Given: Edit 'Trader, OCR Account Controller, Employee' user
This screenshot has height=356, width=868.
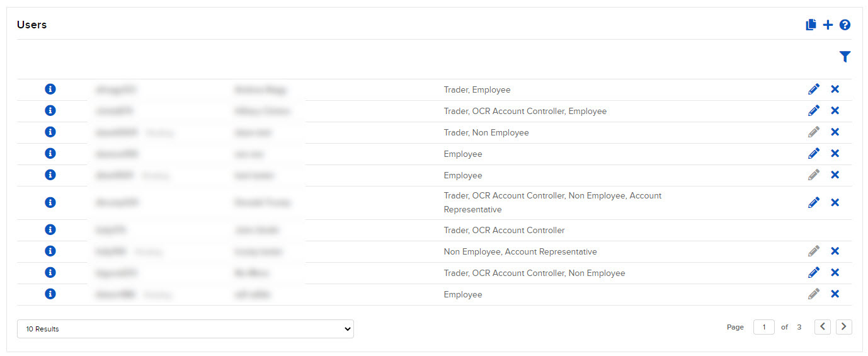Looking at the screenshot, I should click(x=814, y=111).
